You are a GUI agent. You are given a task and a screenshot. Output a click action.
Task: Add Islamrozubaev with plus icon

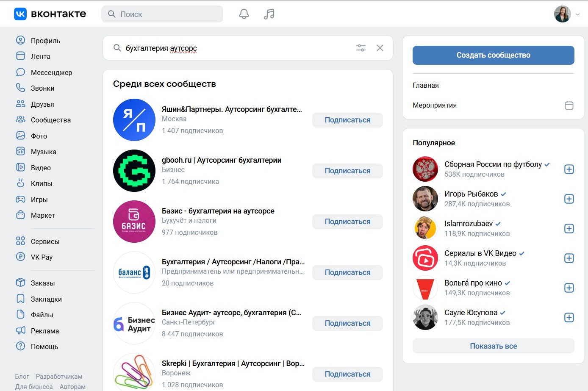(569, 229)
